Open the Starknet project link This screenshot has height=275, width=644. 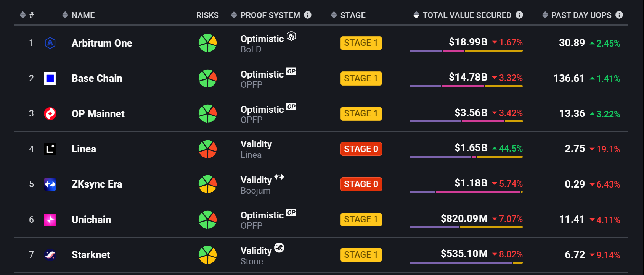91,255
